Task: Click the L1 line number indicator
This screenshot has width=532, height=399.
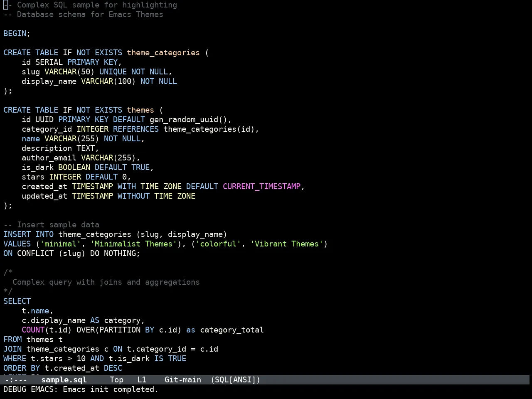Action: click(x=142, y=380)
